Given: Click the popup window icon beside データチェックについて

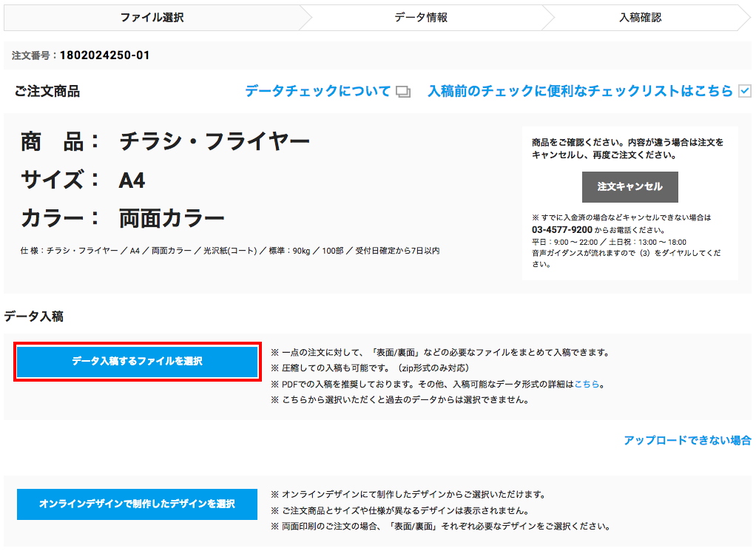Looking at the screenshot, I should click(403, 92).
